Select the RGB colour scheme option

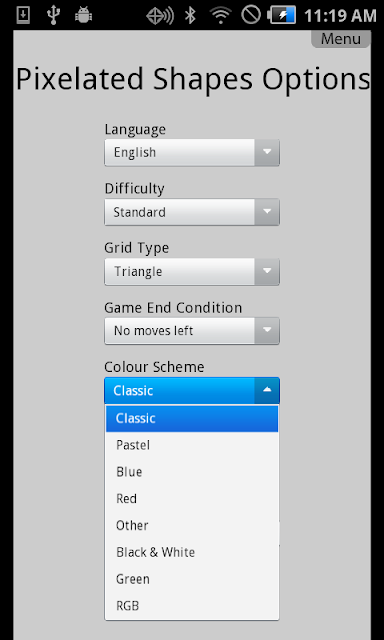click(x=192, y=606)
